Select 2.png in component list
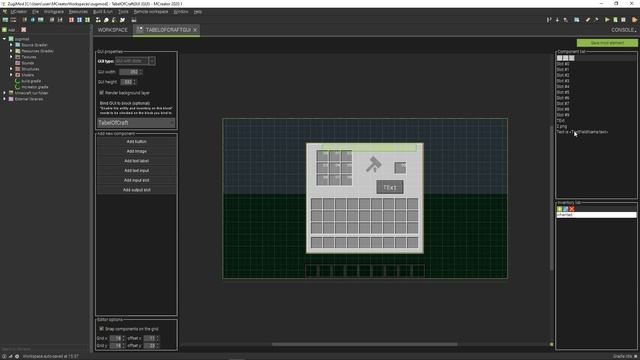This screenshot has height=360, width=640. [562, 127]
